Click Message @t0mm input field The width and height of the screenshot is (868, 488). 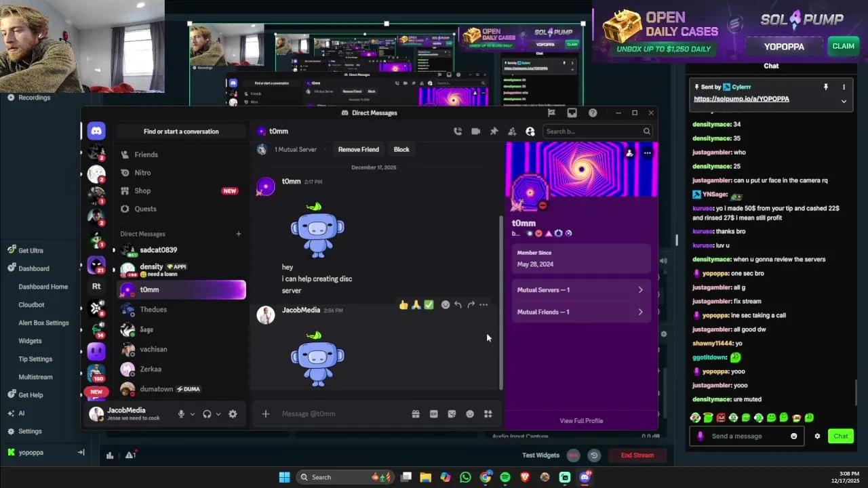tap(342, 414)
